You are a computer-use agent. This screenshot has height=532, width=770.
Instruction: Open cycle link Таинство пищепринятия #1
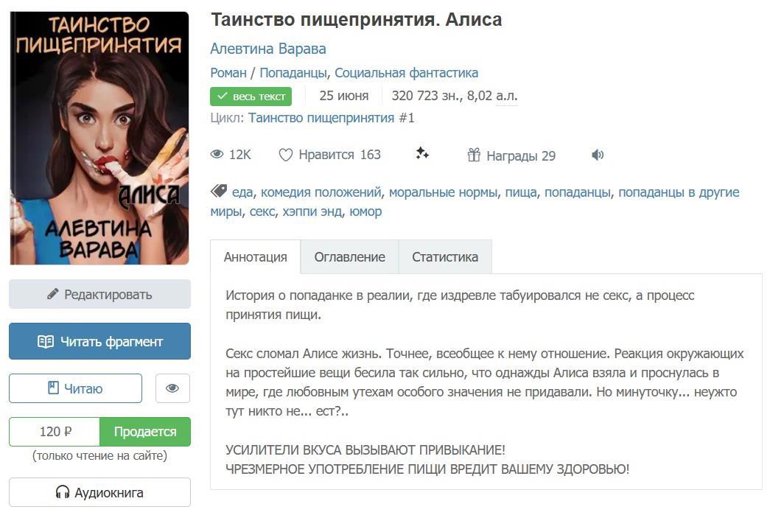[331, 118]
